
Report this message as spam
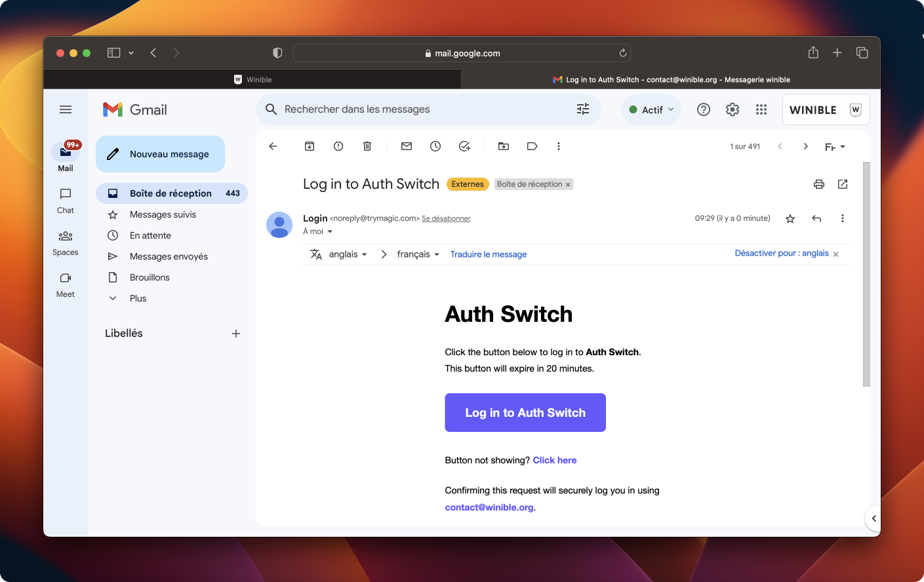338,146
